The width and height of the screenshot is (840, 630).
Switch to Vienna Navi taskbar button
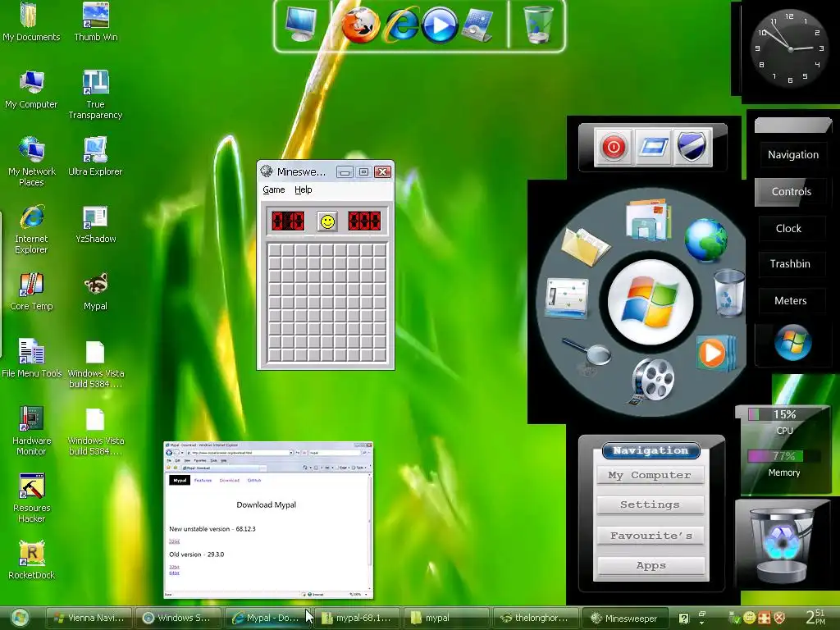point(89,618)
